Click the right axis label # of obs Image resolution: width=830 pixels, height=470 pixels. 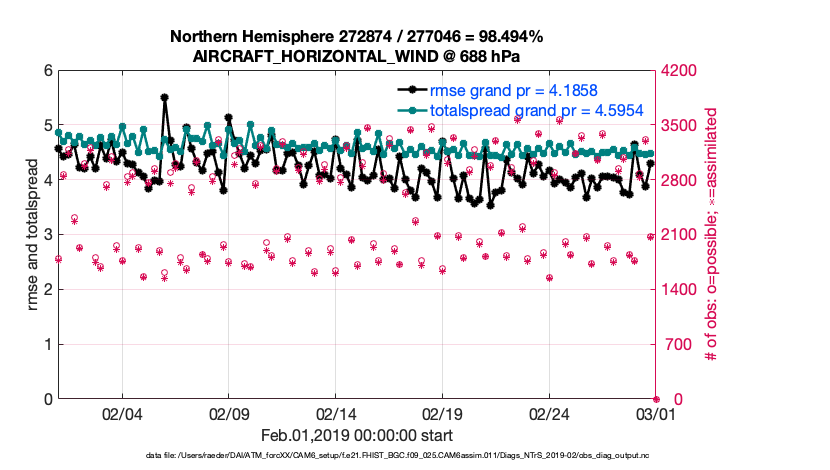coord(713,235)
